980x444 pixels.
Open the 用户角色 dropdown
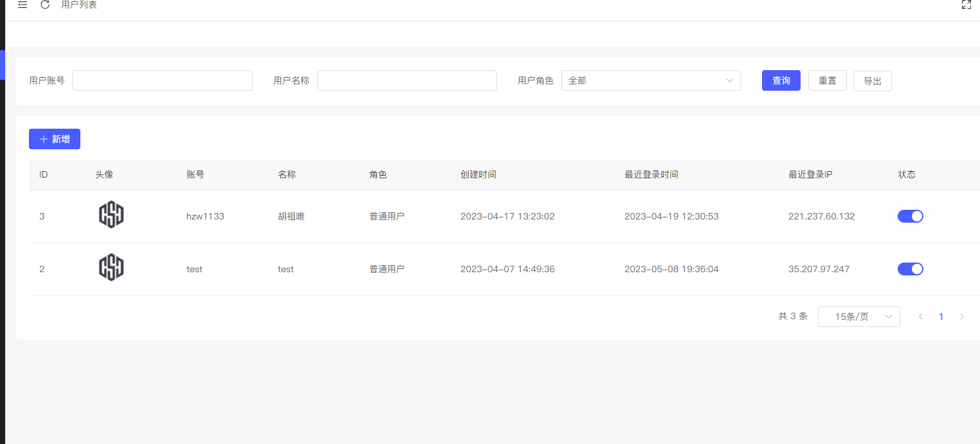[651, 80]
